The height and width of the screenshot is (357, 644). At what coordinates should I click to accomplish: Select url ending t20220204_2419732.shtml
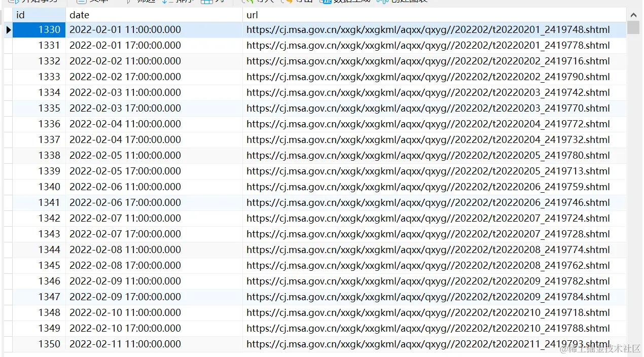click(x=435, y=140)
